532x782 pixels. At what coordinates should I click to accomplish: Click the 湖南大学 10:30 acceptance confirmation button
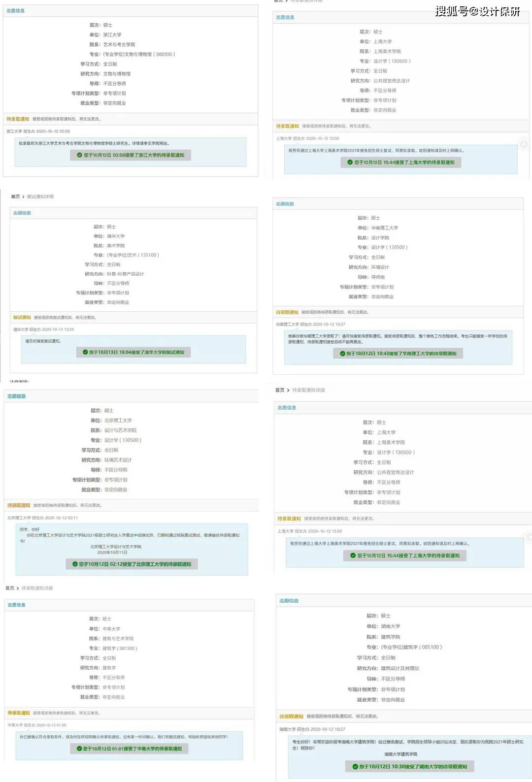pyautogui.click(x=410, y=767)
